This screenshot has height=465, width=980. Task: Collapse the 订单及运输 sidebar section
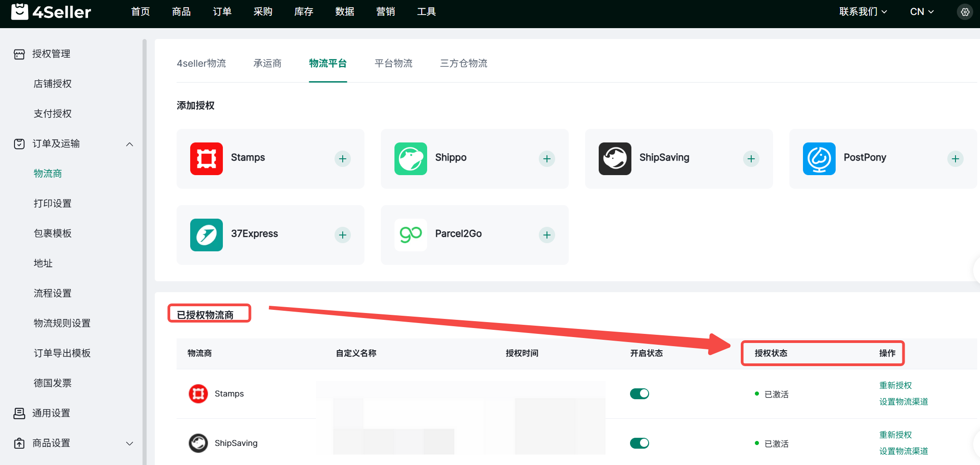pyautogui.click(x=129, y=144)
